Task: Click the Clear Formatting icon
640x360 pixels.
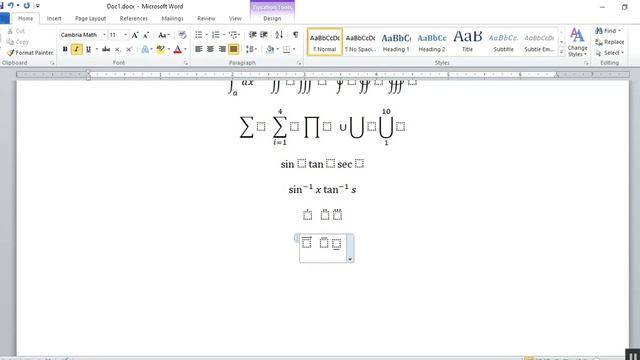Action: click(x=182, y=35)
